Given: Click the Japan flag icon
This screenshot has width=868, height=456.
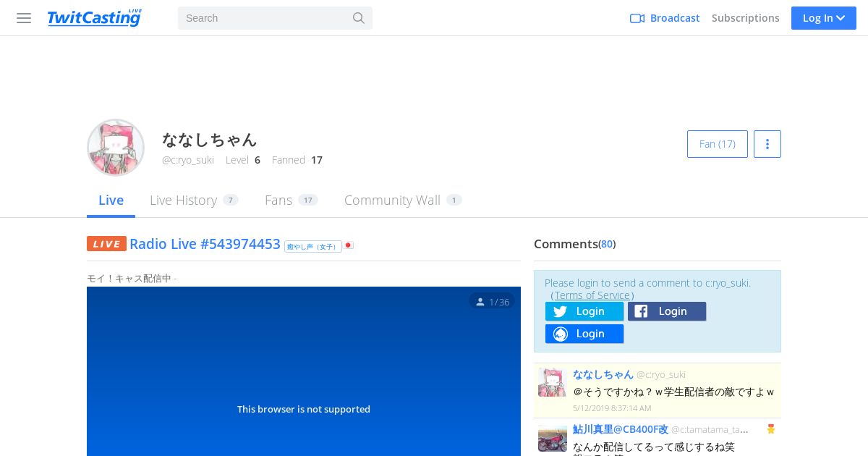Looking at the screenshot, I should pos(349,245).
